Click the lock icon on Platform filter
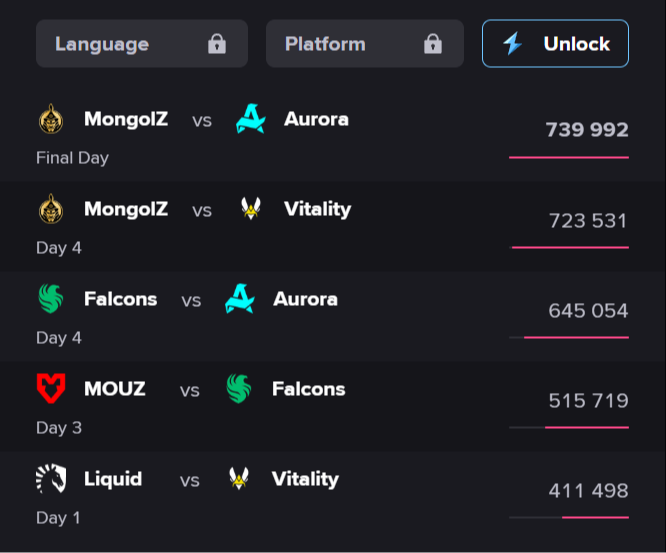Viewport: 666px width, 553px height. point(432,44)
